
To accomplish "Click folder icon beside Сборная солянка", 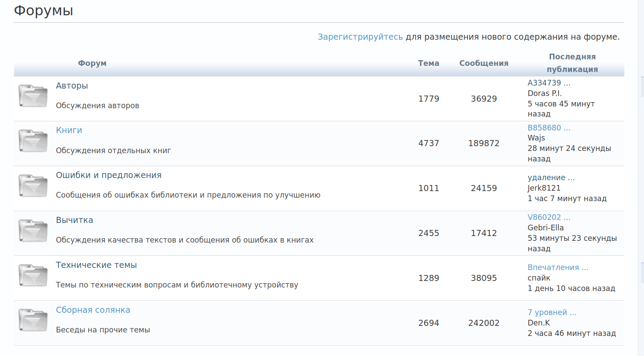I will coord(33,321).
